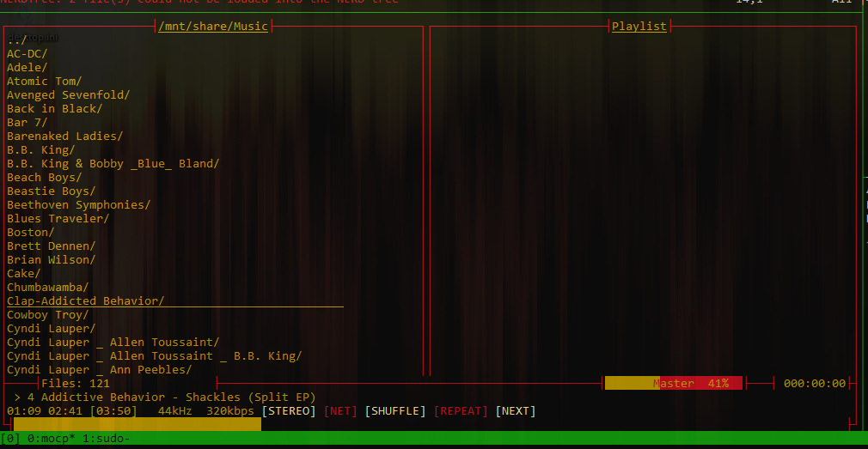
Task: Open the Blues Traveler/ folder
Action: [x=58, y=219]
